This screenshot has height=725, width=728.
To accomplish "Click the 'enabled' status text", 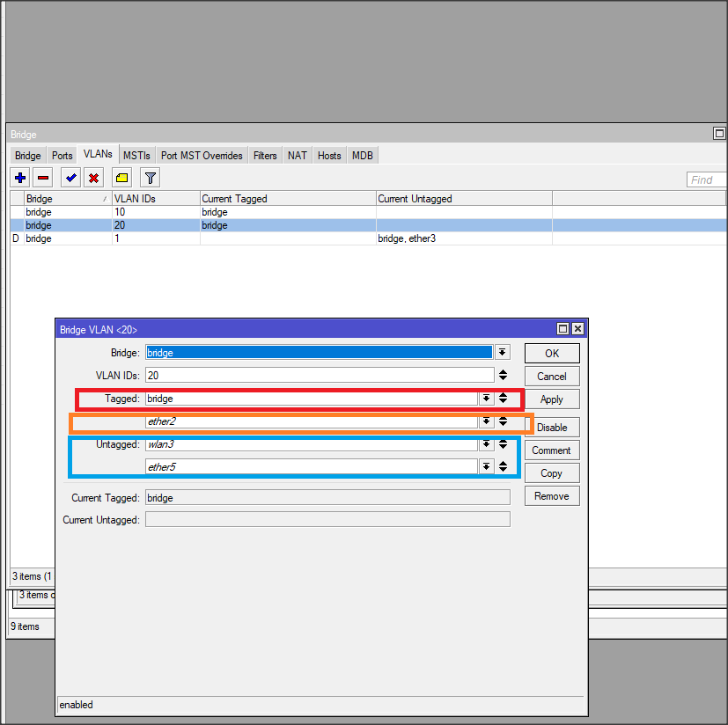I will (x=76, y=705).
